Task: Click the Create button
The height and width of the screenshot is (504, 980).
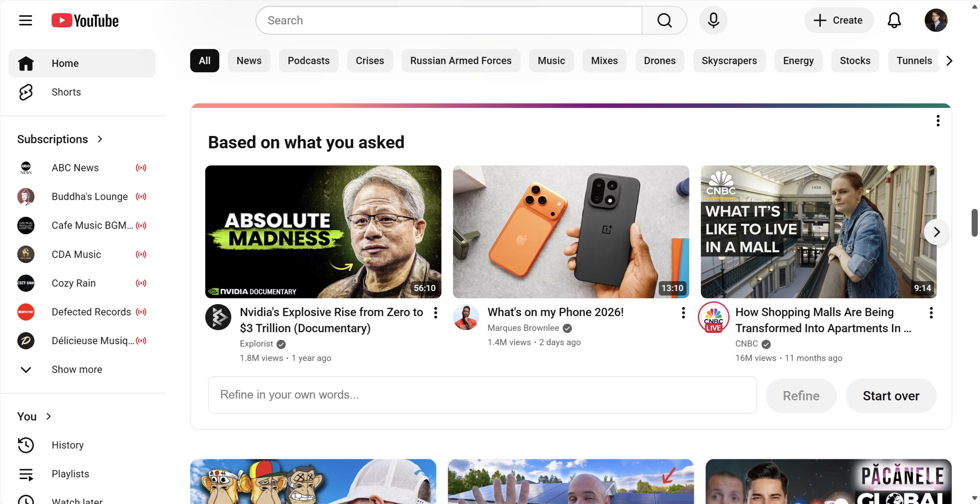Action: point(839,20)
